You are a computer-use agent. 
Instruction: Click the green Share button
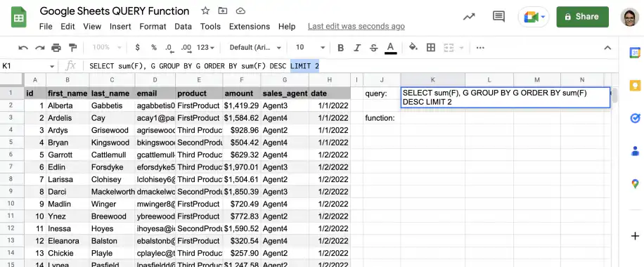point(582,17)
